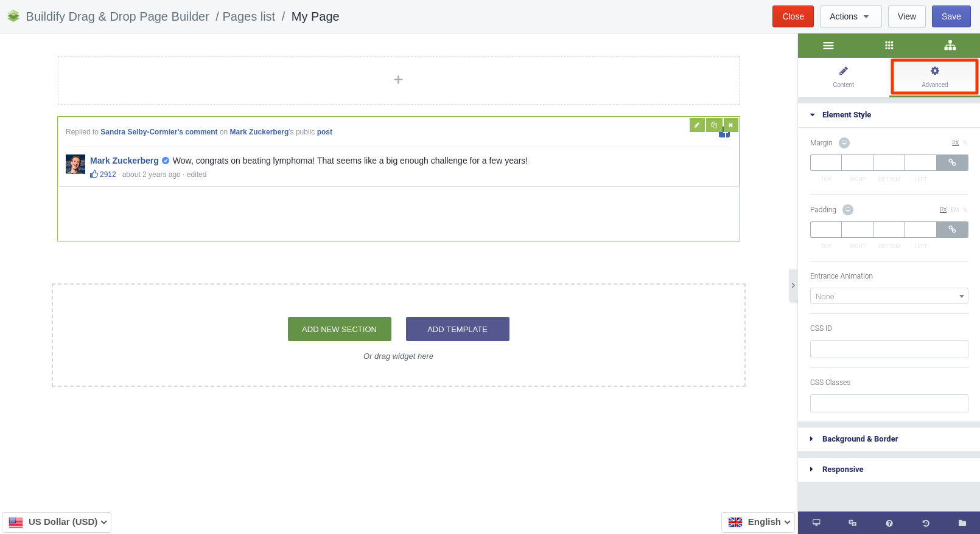Expand the Responsive section
980x534 pixels.
(x=889, y=470)
